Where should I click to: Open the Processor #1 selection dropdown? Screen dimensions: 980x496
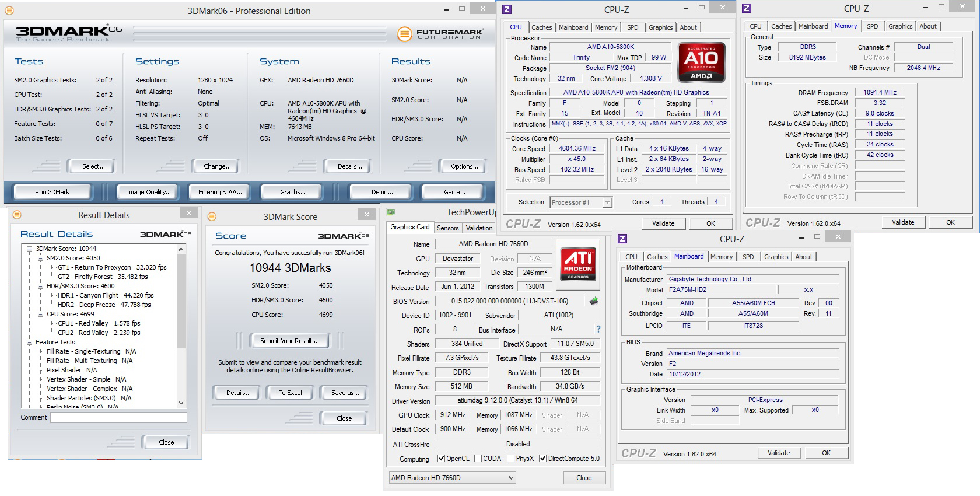coord(607,202)
